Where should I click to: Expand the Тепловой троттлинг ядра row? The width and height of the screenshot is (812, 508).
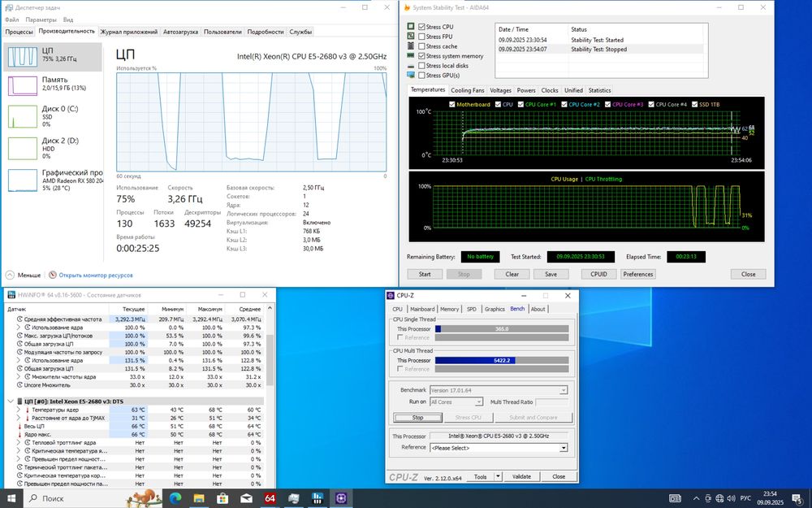click(19, 443)
